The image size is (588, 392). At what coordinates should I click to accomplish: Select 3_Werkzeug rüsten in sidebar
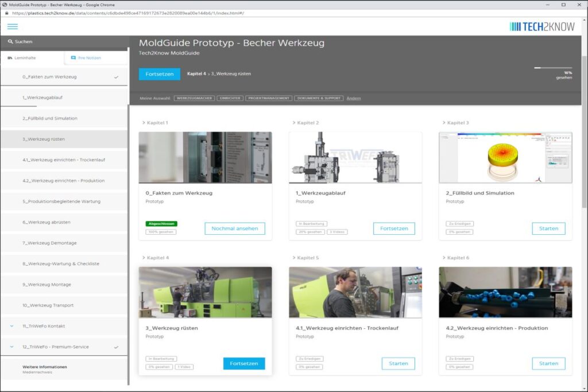tap(64, 139)
